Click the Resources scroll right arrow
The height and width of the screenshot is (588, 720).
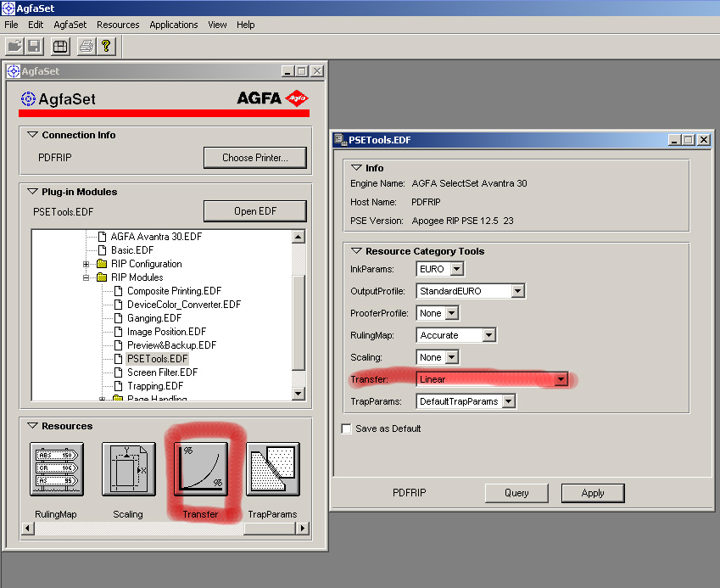302,529
